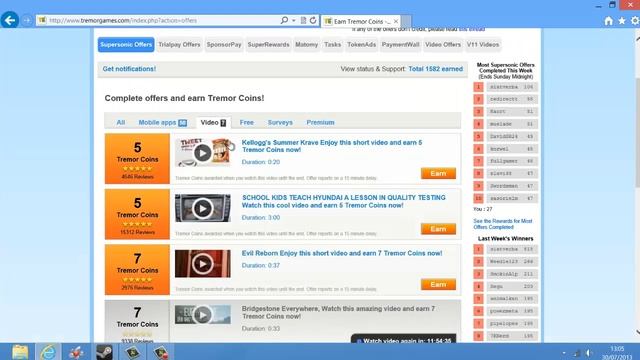
Task: Select the Premium filter tab
Action: 320,122
